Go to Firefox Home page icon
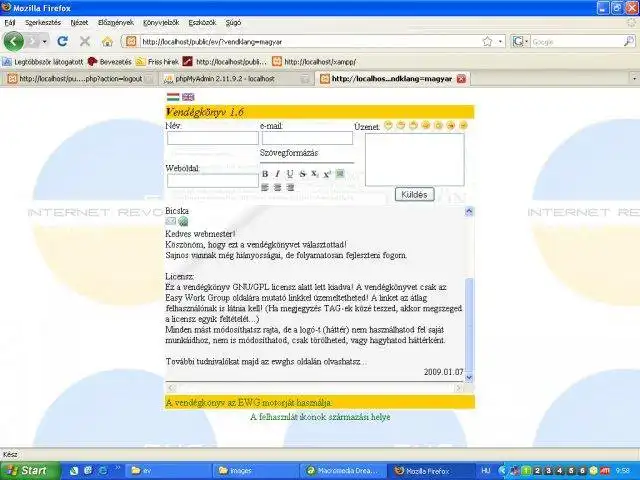The width and height of the screenshot is (640, 480). pos(107,41)
